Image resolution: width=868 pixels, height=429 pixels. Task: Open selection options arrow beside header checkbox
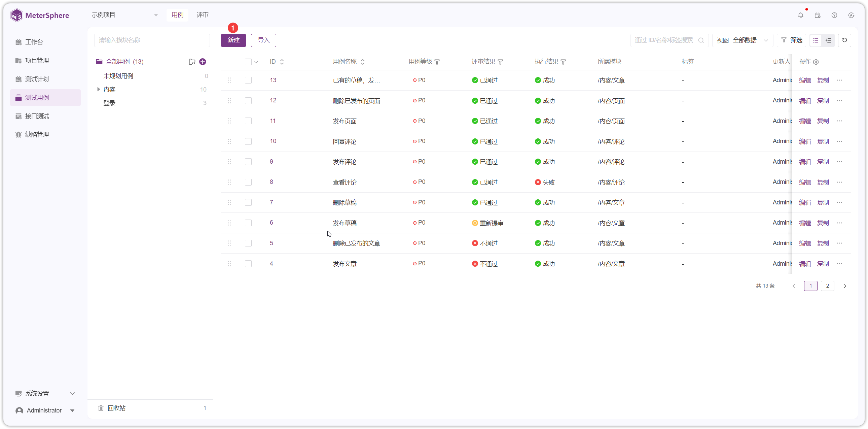pos(256,62)
